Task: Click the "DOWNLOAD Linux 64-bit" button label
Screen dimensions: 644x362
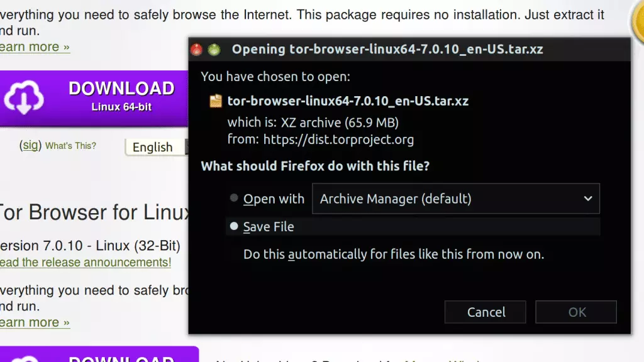Action: tap(121, 97)
